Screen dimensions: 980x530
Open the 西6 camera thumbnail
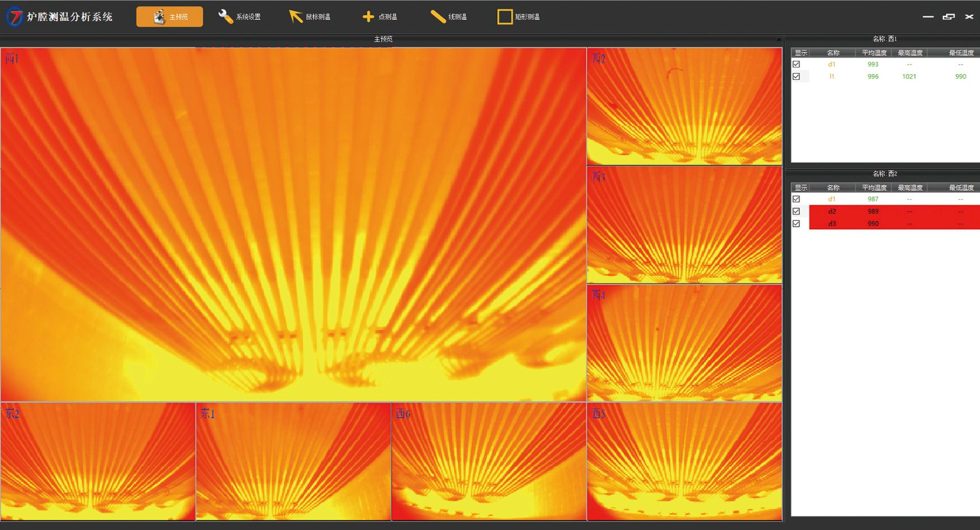pos(489,462)
